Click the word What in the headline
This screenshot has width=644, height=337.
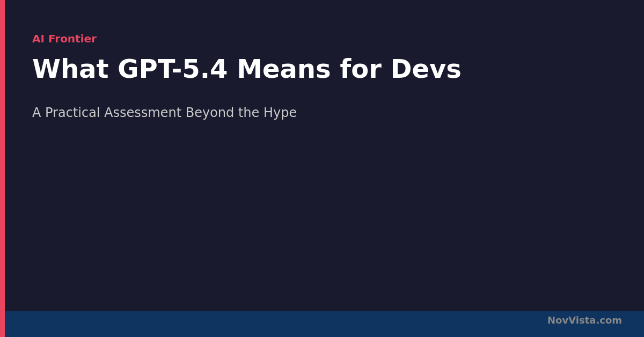70,70
